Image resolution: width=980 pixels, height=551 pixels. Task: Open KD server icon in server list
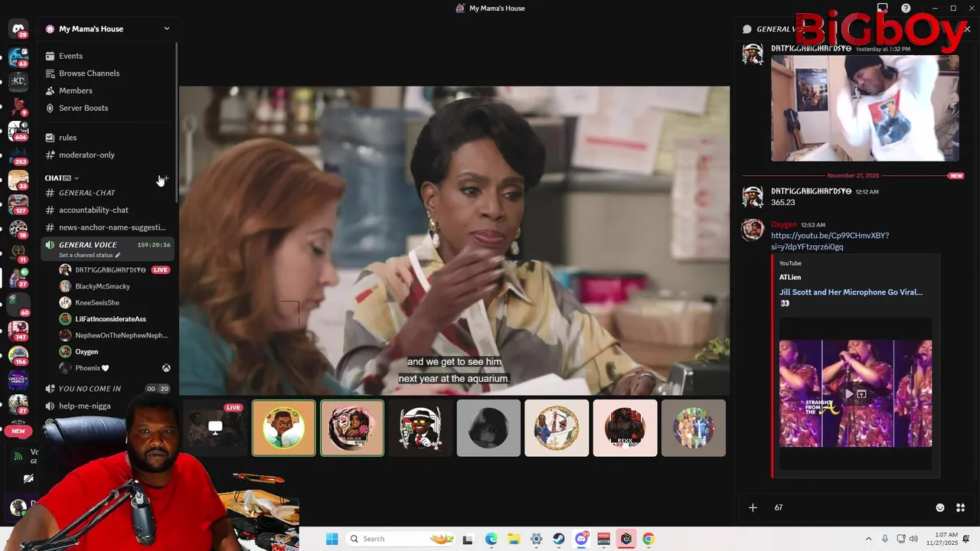click(18, 81)
